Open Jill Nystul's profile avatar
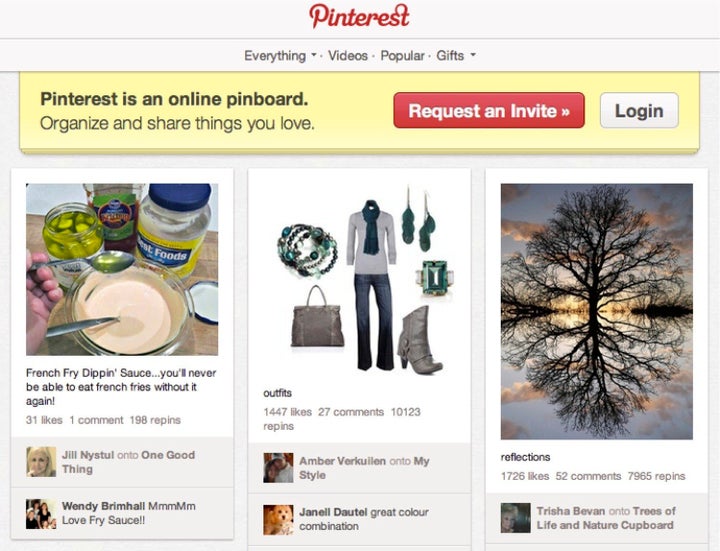This screenshot has height=551, width=720. (41, 461)
